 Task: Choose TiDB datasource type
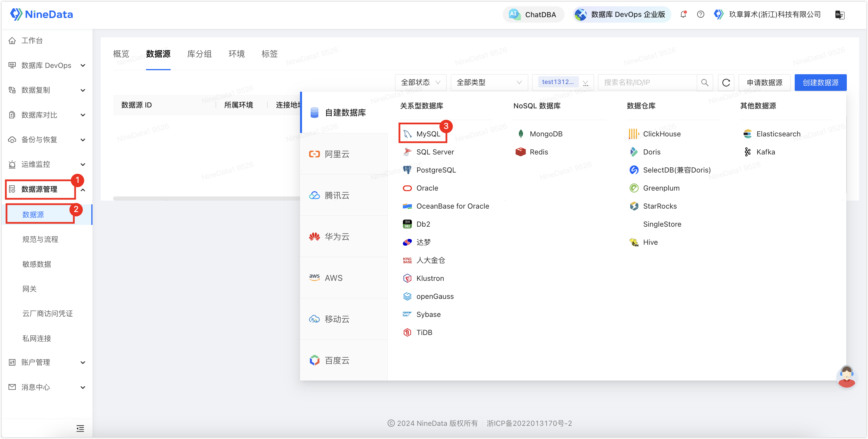[417, 332]
